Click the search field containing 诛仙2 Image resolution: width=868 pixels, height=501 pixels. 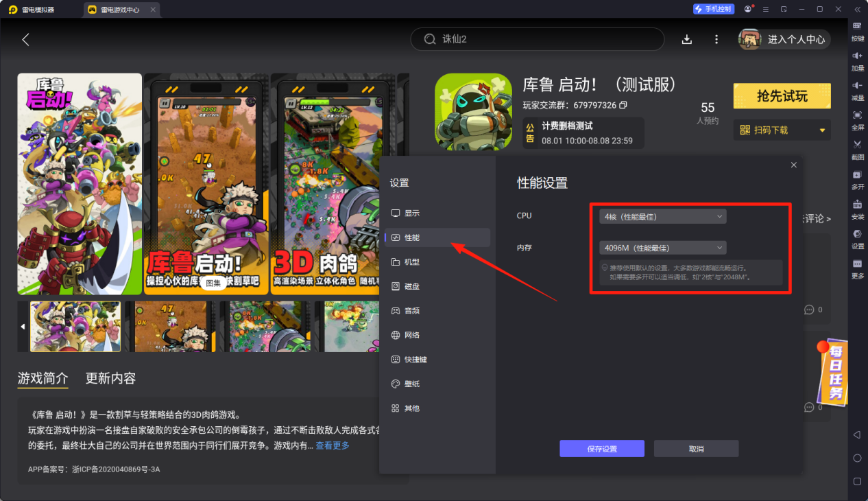click(x=538, y=39)
